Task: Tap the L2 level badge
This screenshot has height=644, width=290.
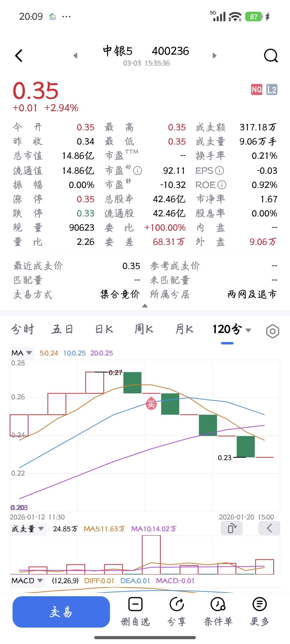Action: [272, 89]
